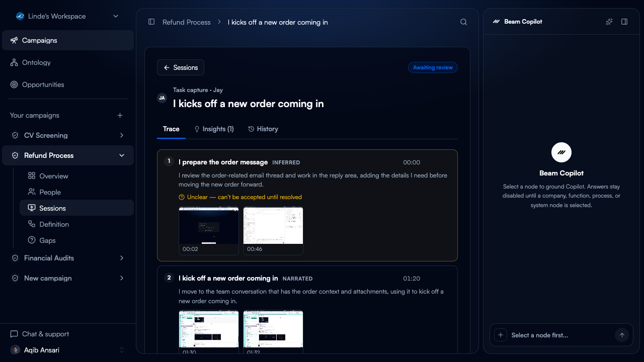Add a new campaign with plus icon
The height and width of the screenshot is (362, 644).
(x=120, y=115)
